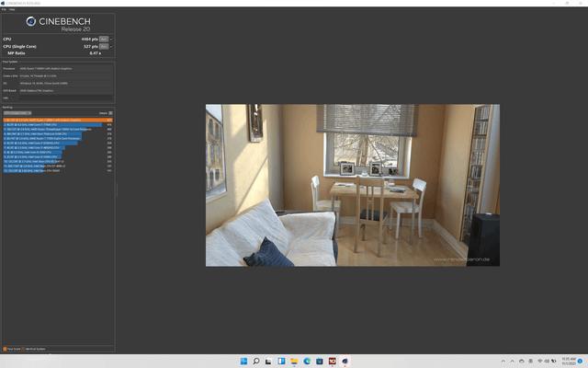The width and height of the screenshot is (588, 368).
Task: Toggle the ranking Details checkbox
Action: point(110,113)
